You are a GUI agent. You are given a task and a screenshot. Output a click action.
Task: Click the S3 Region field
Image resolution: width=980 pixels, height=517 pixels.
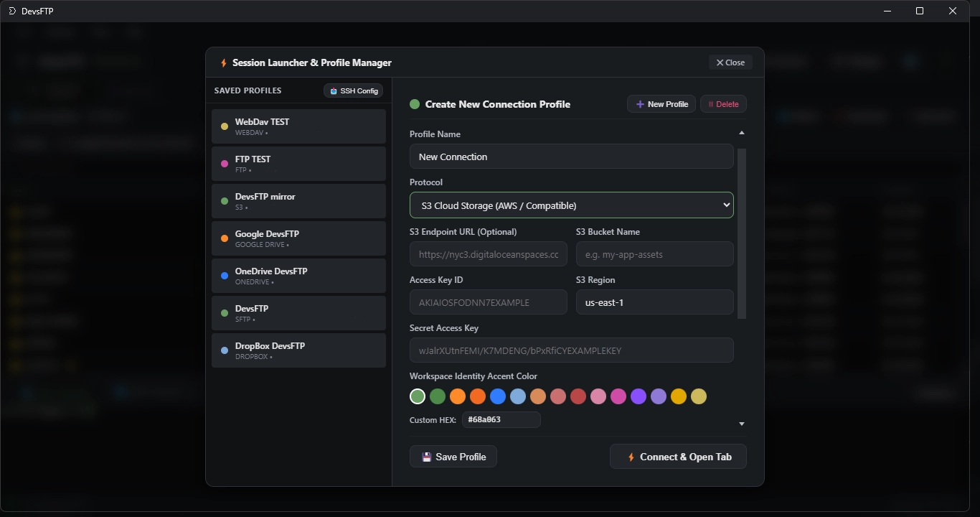pos(655,302)
